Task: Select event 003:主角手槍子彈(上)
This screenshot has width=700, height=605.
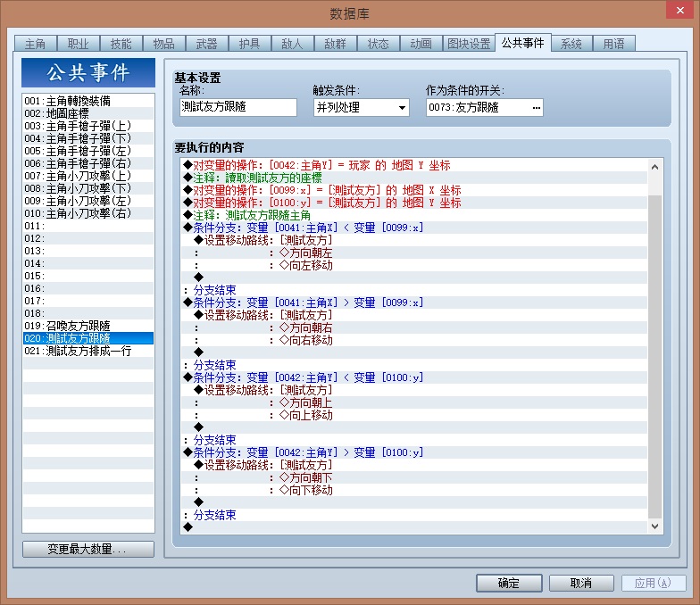Action: click(88, 126)
